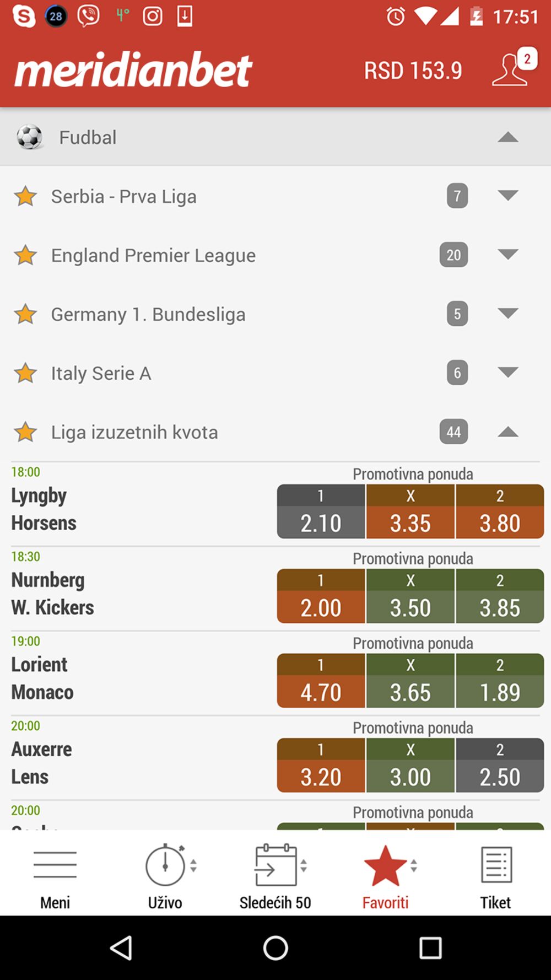Open the user account profile icon
The width and height of the screenshot is (551, 980).
click(512, 70)
